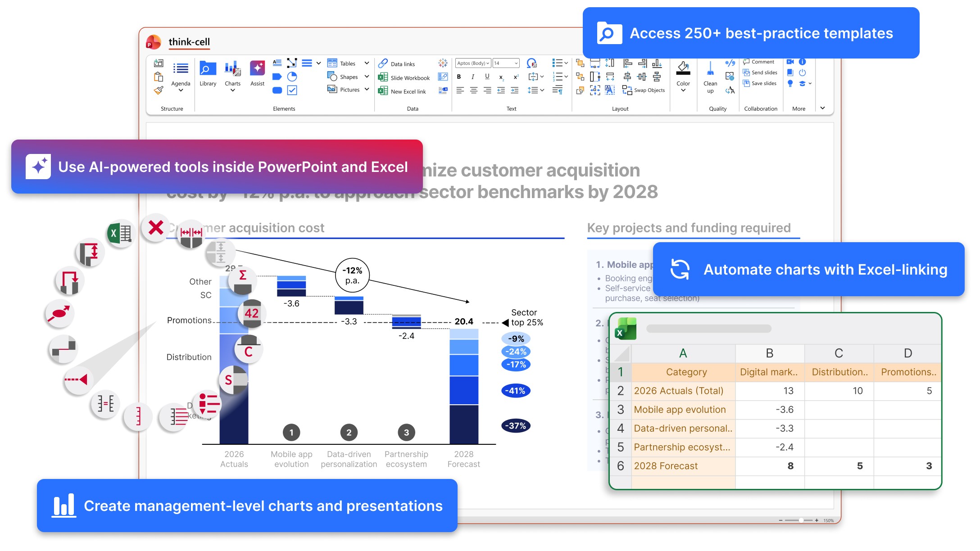
Task: Insert a rounded rectangle element
Action: [x=277, y=90]
